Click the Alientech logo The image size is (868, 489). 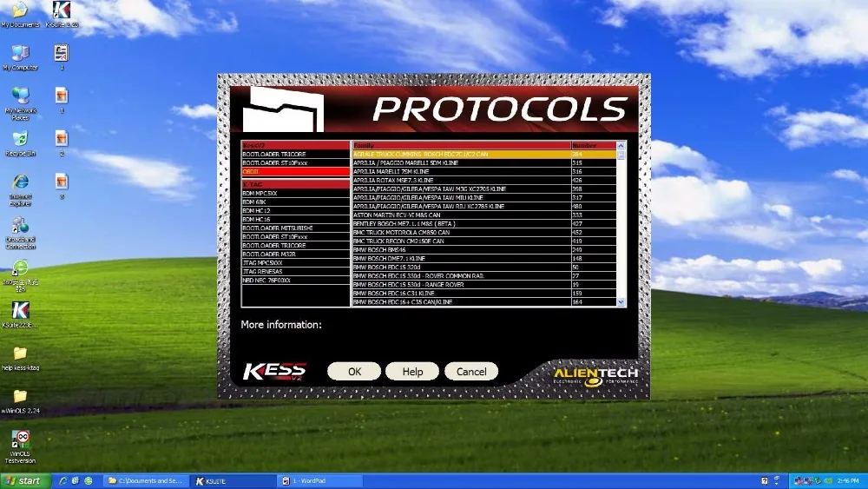click(595, 375)
